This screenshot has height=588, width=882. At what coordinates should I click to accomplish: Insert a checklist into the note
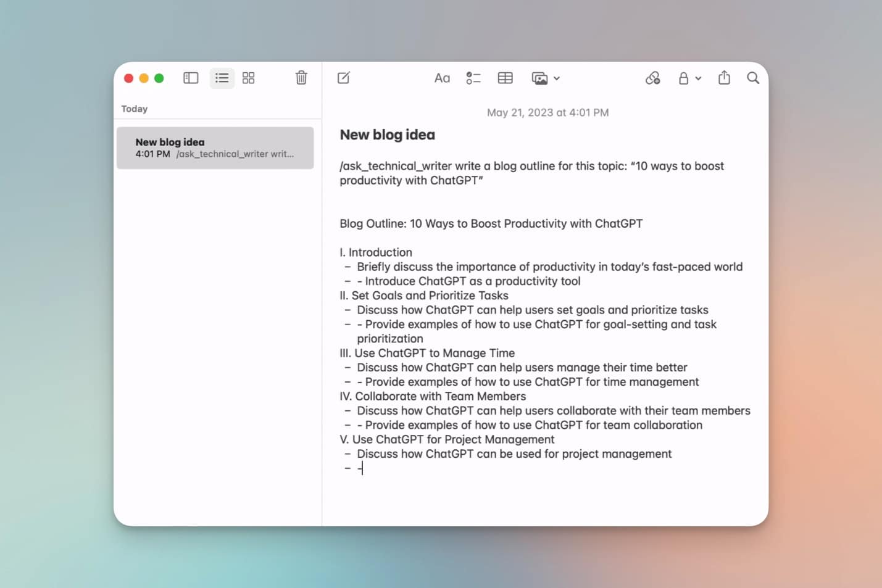473,78
